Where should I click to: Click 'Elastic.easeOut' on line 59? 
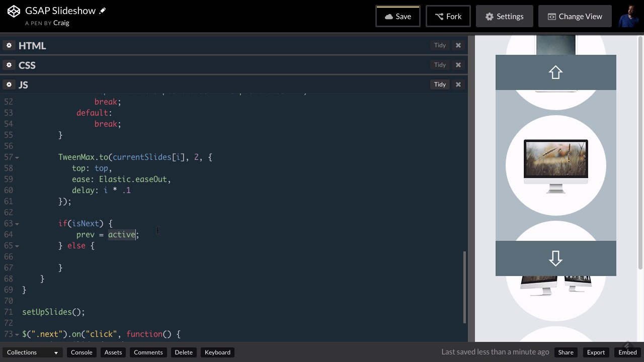click(x=133, y=179)
